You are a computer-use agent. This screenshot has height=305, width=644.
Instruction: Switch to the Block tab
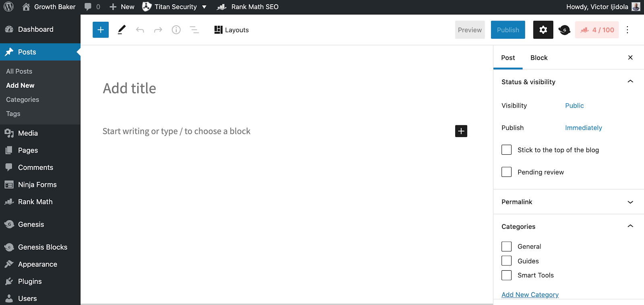pos(539,58)
